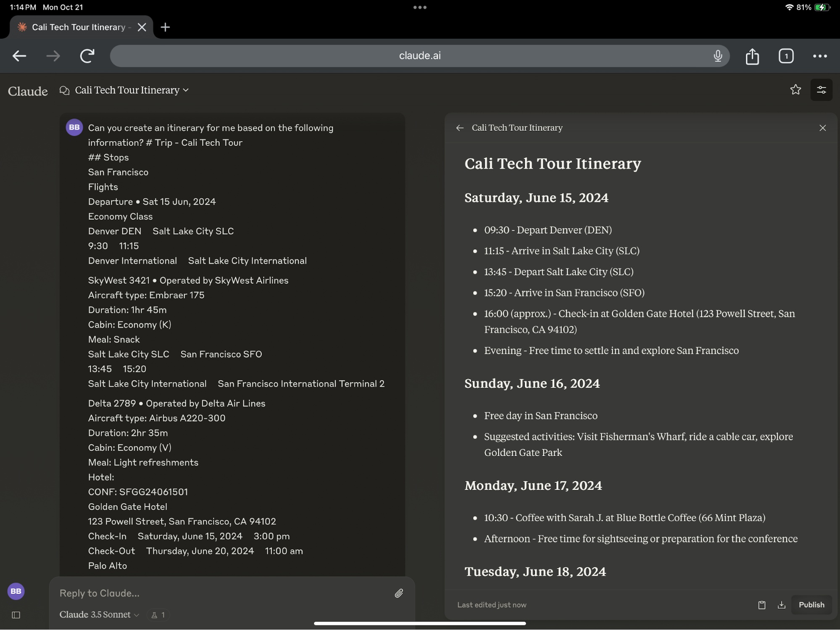Screen dimensions: 840x630
Task: Open browser three-dot more menu
Action: (x=819, y=56)
